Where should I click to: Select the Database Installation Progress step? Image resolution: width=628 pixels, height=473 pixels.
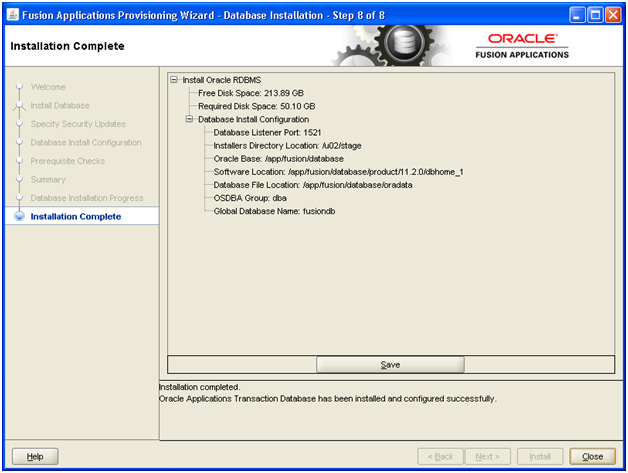click(87, 198)
